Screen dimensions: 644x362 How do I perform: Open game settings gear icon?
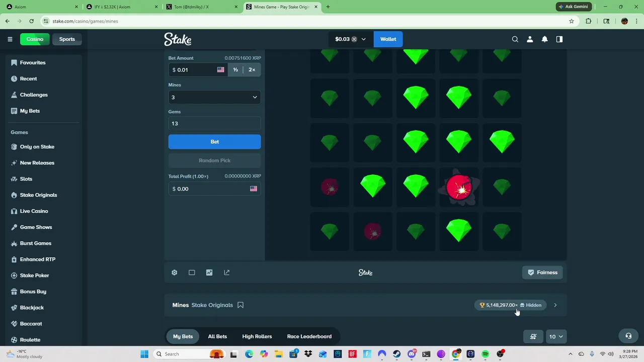pos(174,273)
